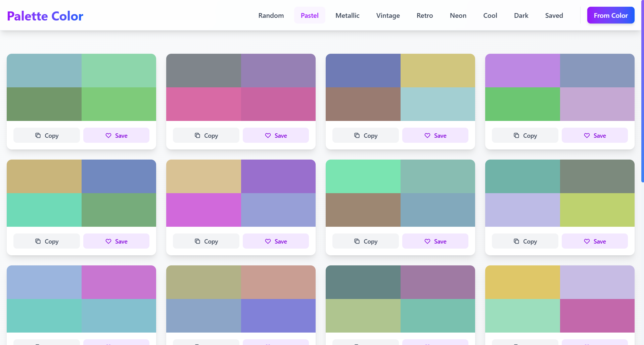Switch to the Metallic palette category

tap(347, 15)
